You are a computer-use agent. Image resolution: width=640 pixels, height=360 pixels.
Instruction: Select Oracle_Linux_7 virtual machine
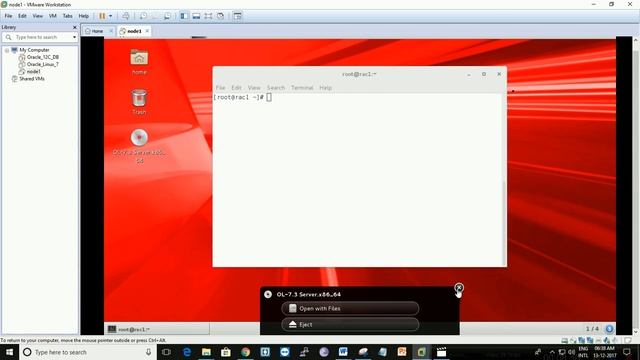(x=42, y=64)
